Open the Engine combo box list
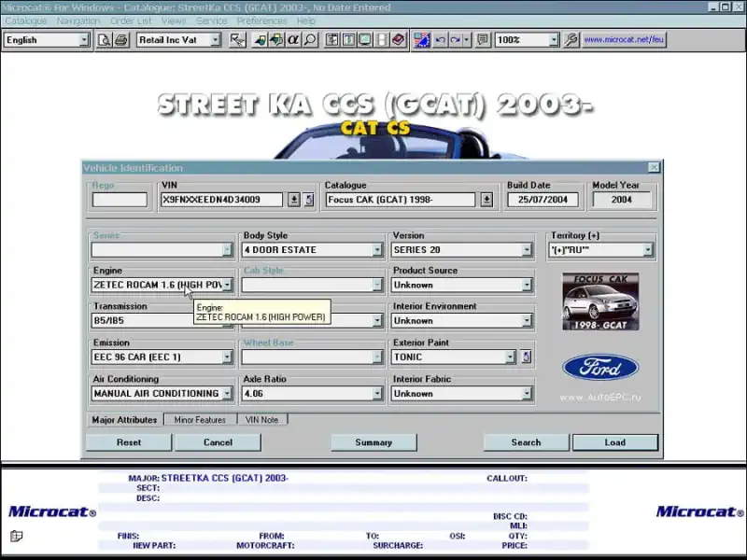 [227, 285]
